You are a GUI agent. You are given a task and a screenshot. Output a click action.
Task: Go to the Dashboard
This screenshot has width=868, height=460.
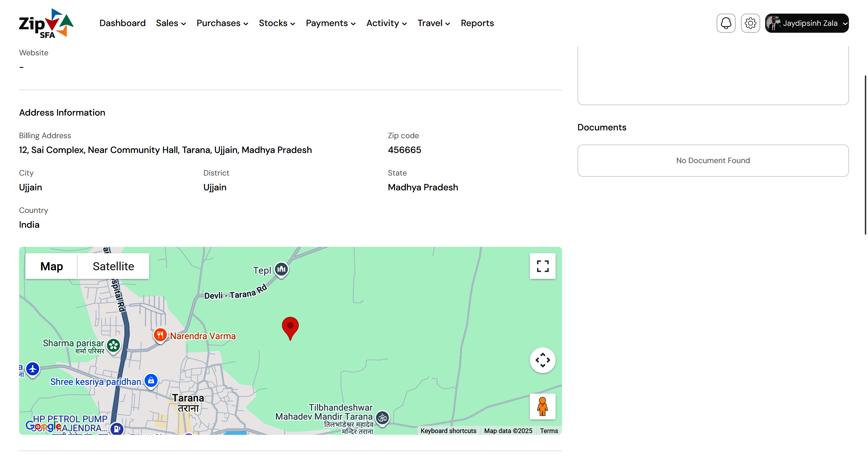click(x=122, y=23)
